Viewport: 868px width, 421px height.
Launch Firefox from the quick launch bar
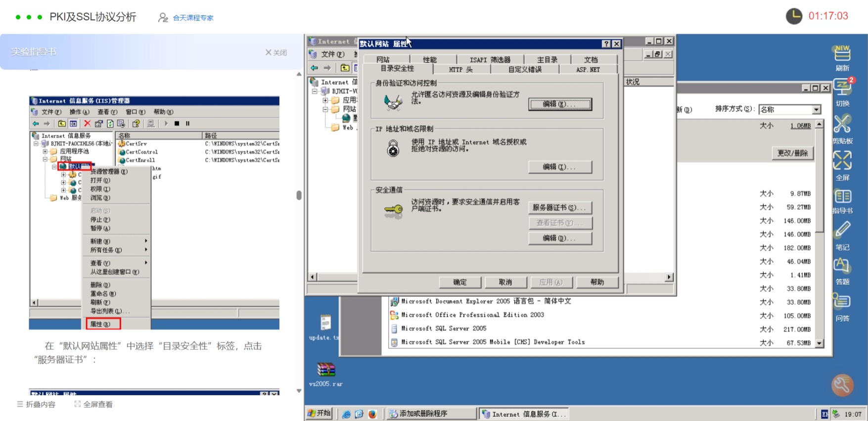pyautogui.click(x=372, y=414)
